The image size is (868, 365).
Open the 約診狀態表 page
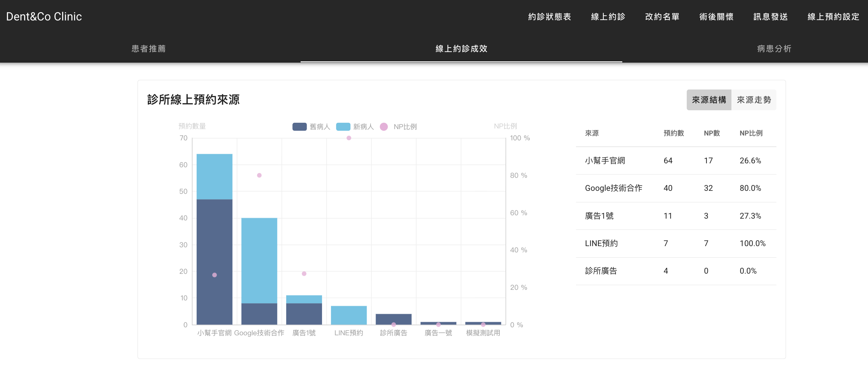pyautogui.click(x=550, y=17)
